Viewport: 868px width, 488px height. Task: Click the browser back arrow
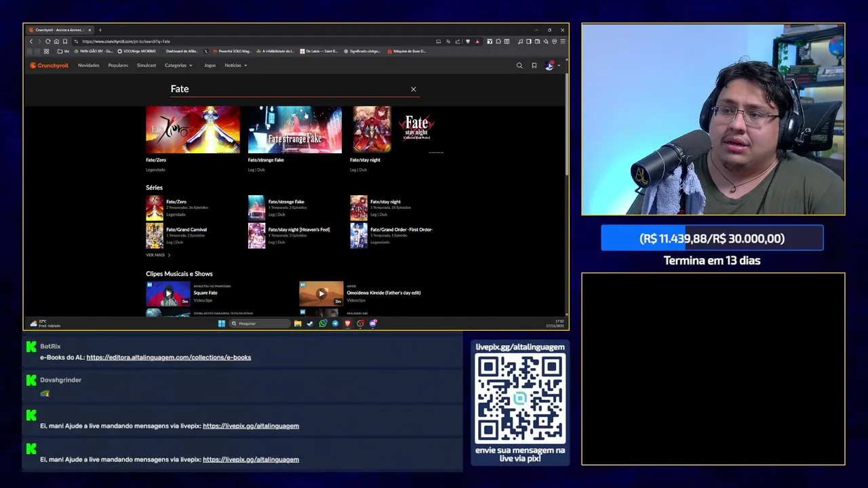(x=31, y=41)
